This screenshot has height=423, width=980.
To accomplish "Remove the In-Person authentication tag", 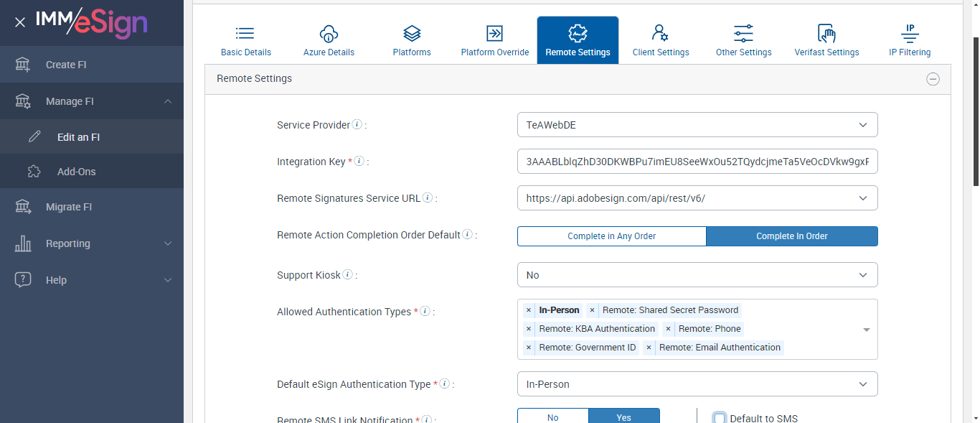I will (529, 310).
